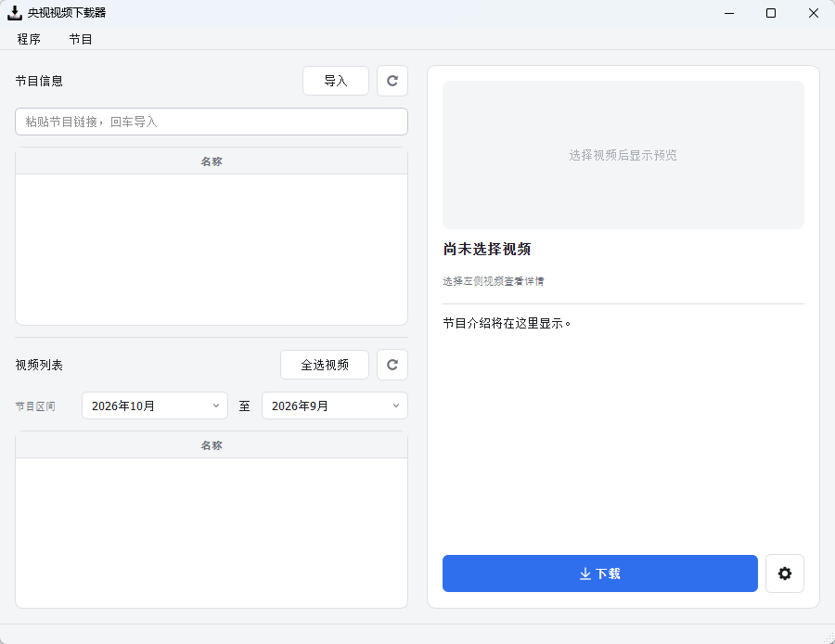The image size is (835, 644).
Task: Click the app download icon in the title bar
Action: point(14,13)
